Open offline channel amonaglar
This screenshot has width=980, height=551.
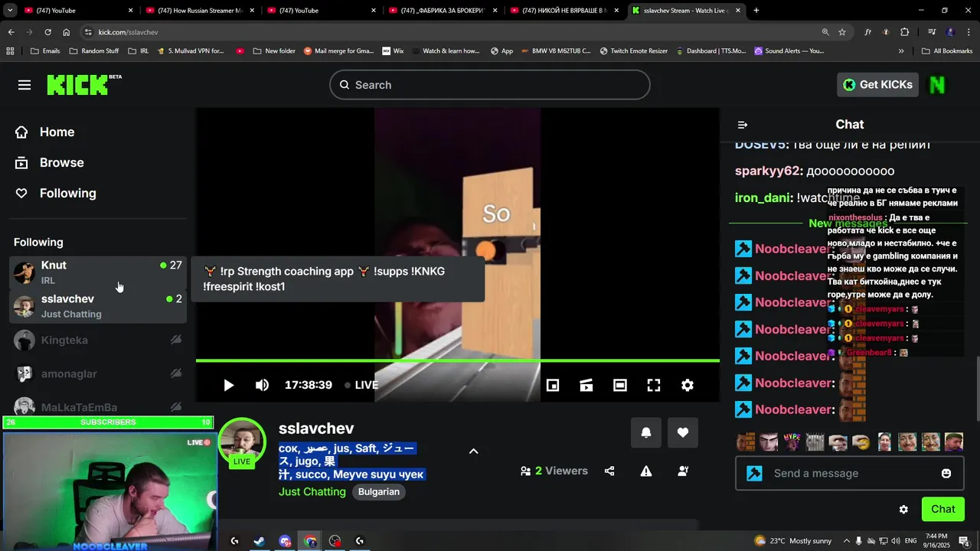98,373
